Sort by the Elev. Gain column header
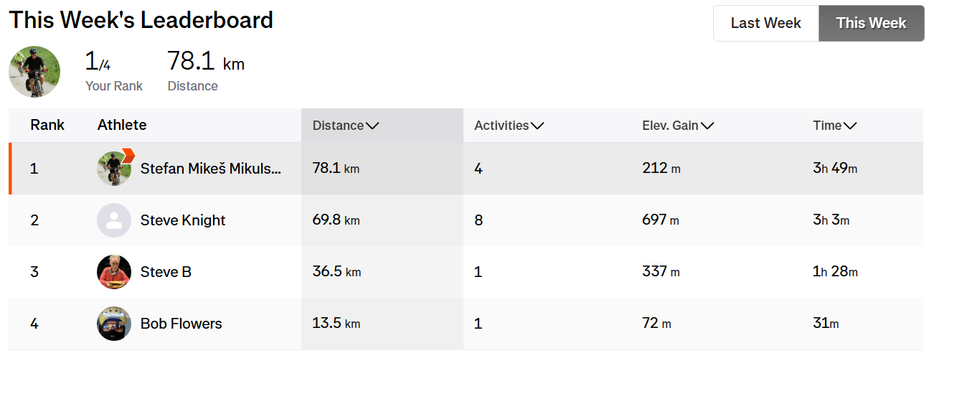The image size is (980, 399). click(x=677, y=126)
